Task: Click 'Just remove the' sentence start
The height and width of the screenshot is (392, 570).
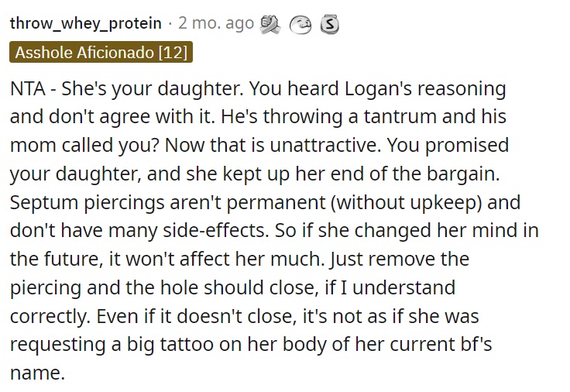Action: click(400, 260)
